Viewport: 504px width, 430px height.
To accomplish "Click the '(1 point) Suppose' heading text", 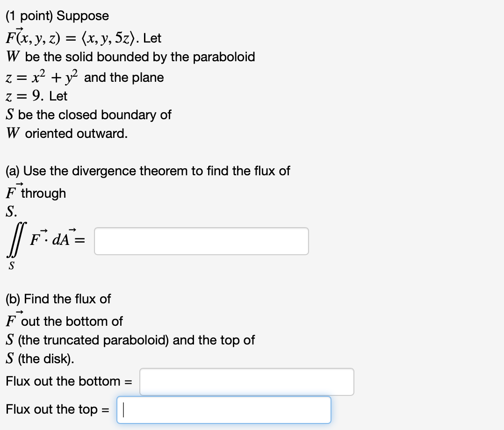I will (57, 15).
